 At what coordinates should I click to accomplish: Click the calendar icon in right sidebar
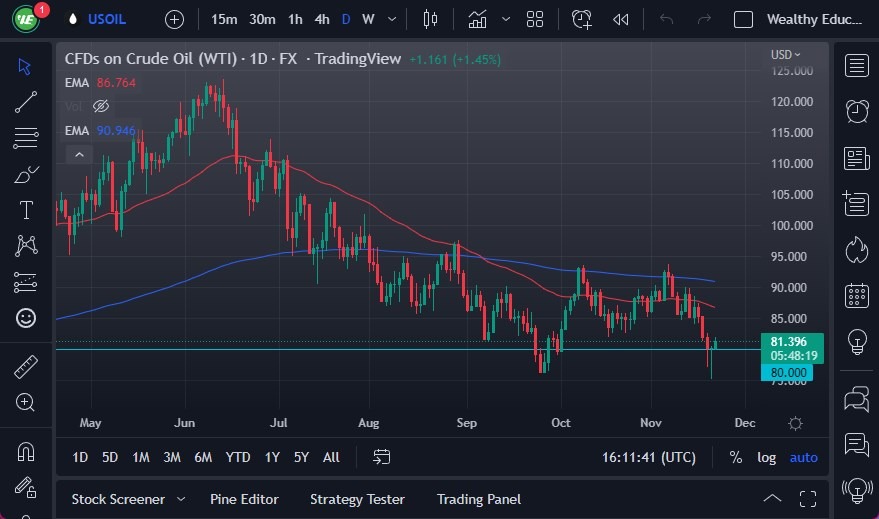(856, 295)
